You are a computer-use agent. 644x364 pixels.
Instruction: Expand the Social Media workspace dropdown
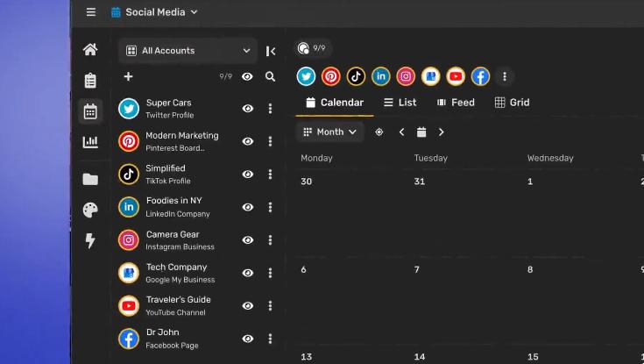click(x=154, y=12)
